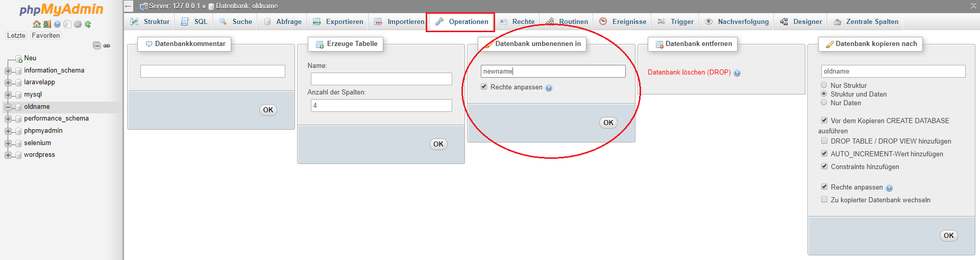Click the Datenbank: oldname breadcrumb
Image resolution: width=980 pixels, height=260 pixels.
pos(243,6)
